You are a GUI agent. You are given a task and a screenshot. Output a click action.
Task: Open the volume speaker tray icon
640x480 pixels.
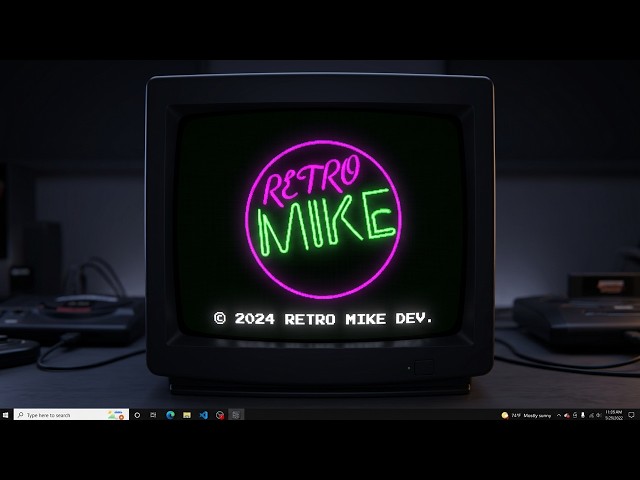coord(599,416)
